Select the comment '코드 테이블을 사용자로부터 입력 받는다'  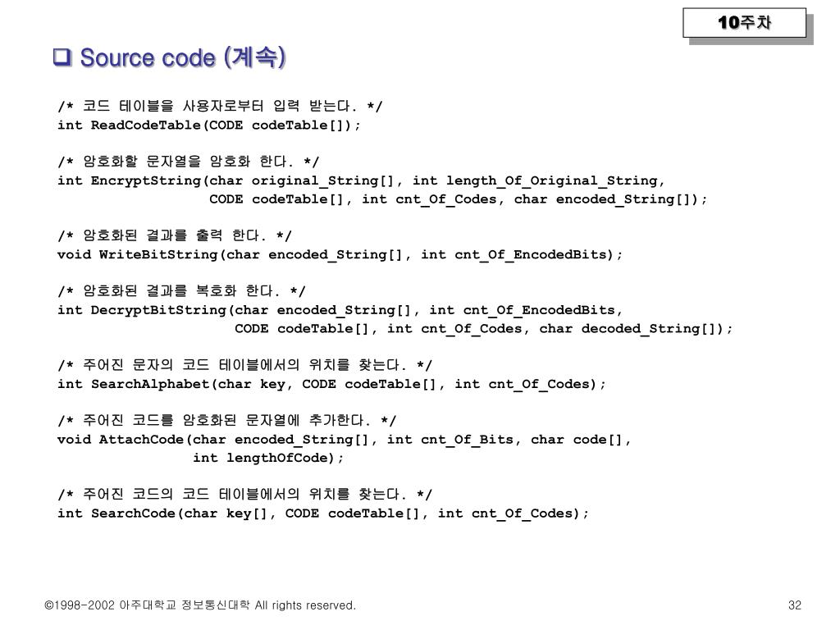tap(220, 106)
